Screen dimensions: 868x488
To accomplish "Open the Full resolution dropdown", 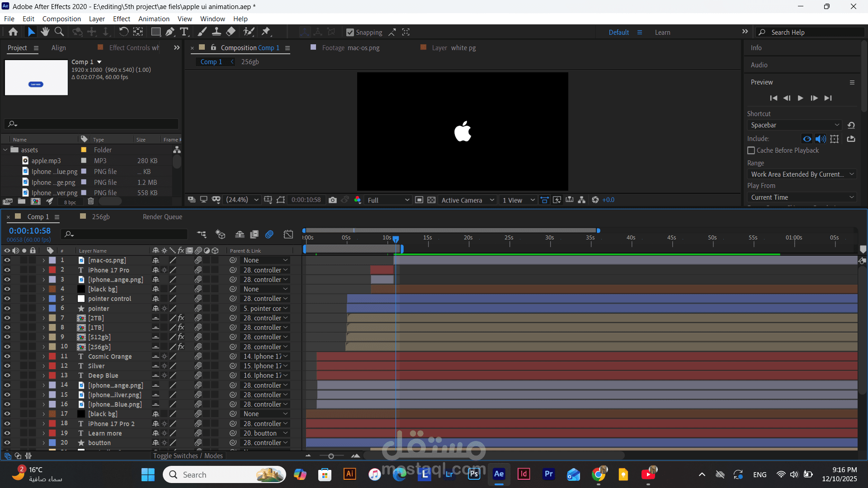I will coord(388,200).
